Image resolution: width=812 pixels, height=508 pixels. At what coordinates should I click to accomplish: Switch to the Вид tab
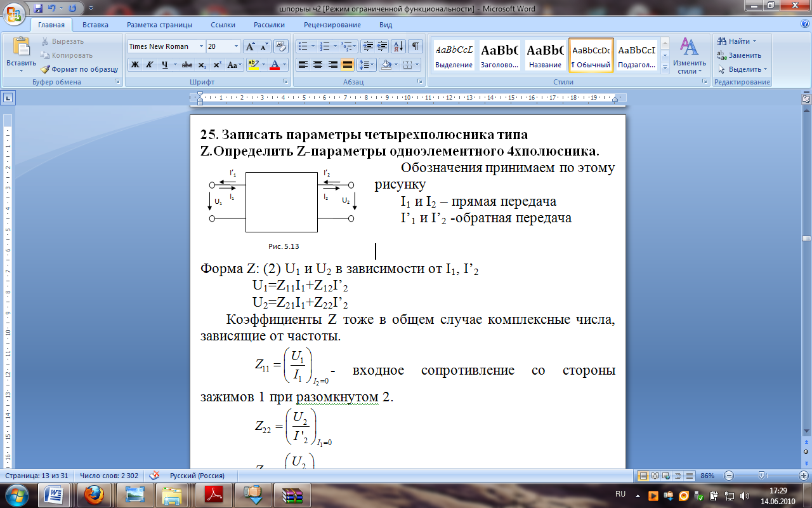coord(386,25)
